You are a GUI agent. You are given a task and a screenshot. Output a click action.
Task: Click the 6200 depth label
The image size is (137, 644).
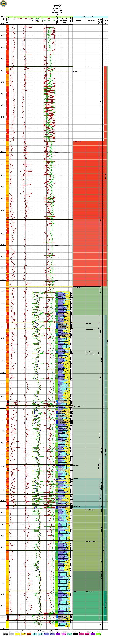(2, 617)
